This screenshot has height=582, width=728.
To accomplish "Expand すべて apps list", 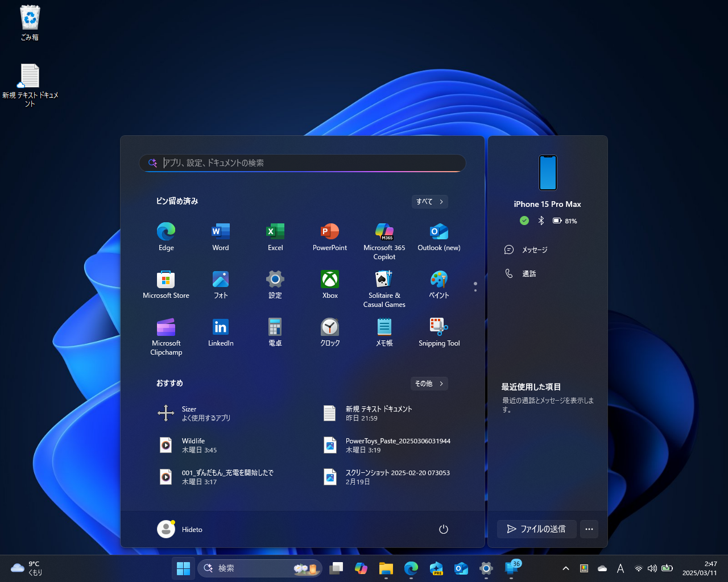I will point(430,202).
